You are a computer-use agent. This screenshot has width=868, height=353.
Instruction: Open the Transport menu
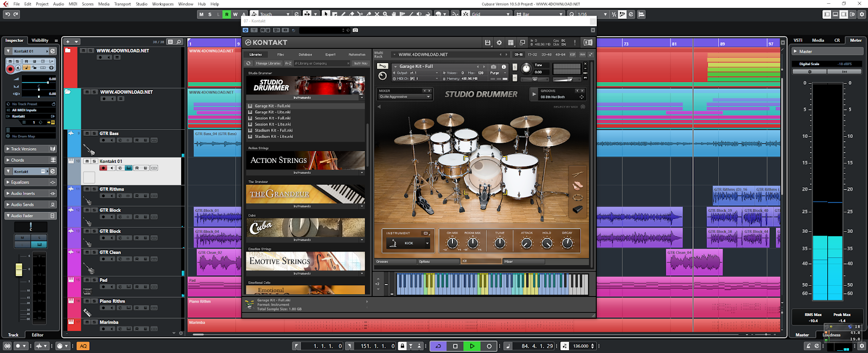pyautogui.click(x=122, y=4)
